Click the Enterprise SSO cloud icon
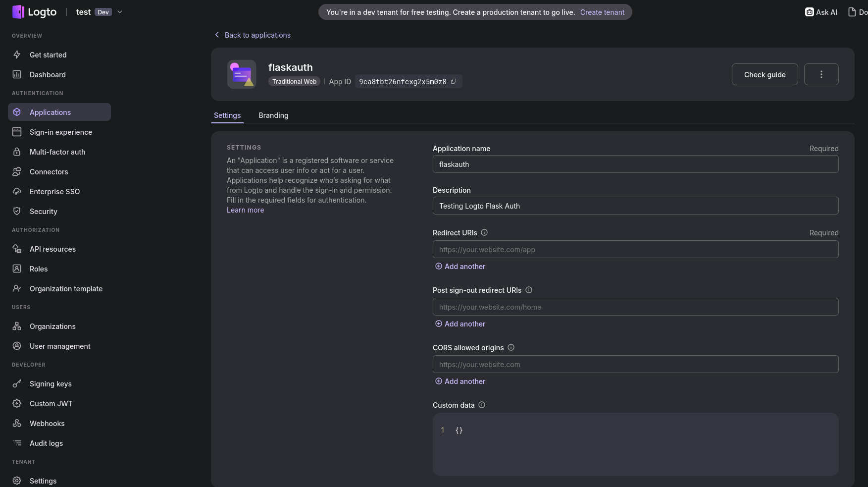 pyautogui.click(x=17, y=192)
